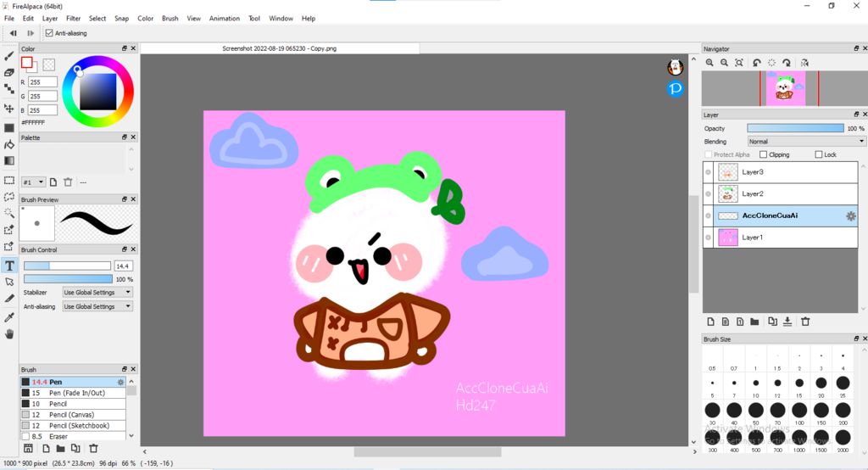Screen dimensions: 868x470
Task: Duplicate the selected layer
Action: click(x=773, y=322)
